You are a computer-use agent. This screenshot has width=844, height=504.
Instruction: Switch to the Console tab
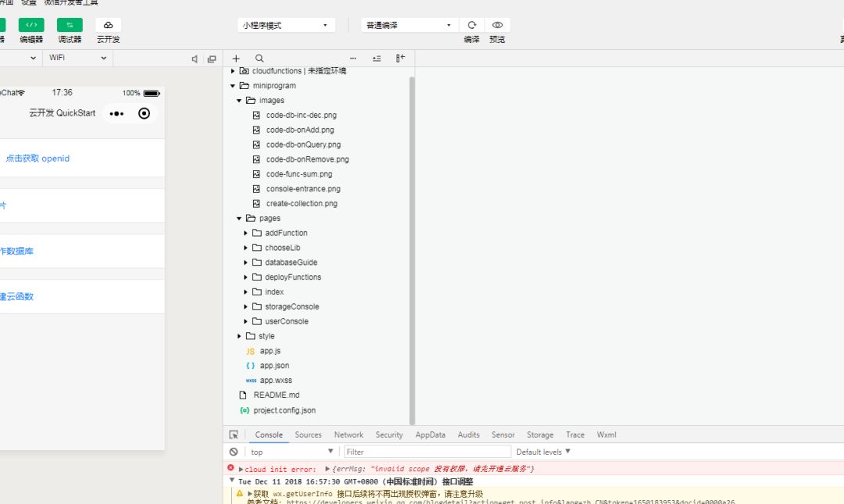click(269, 434)
